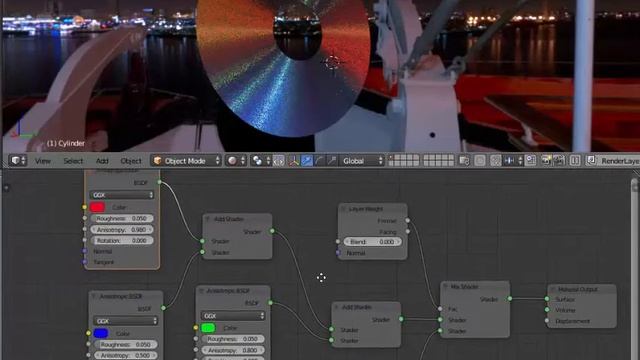Click the Mix Shader node title

click(x=464, y=287)
